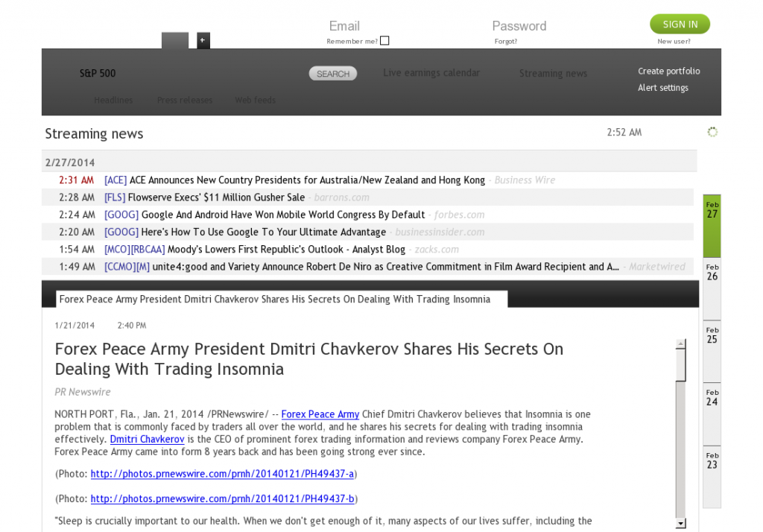The height and width of the screenshot is (532, 763).
Task: Click the article scrollbar thumb
Action: pyautogui.click(x=681, y=365)
